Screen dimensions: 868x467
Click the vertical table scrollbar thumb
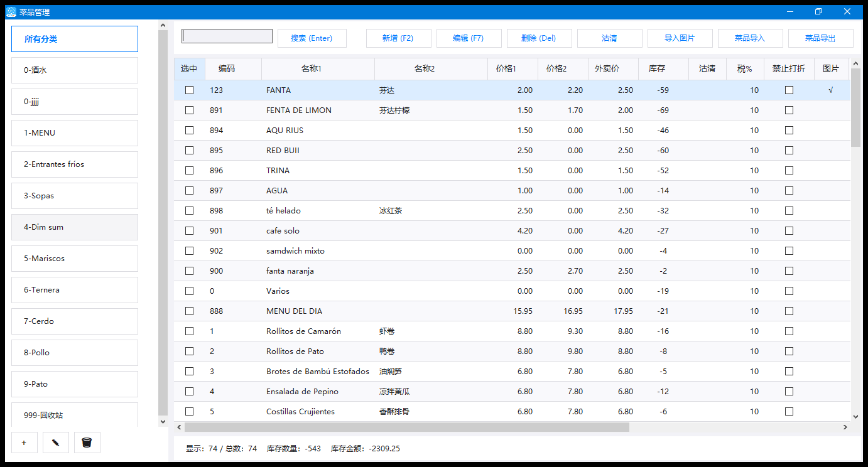(855, 107)
